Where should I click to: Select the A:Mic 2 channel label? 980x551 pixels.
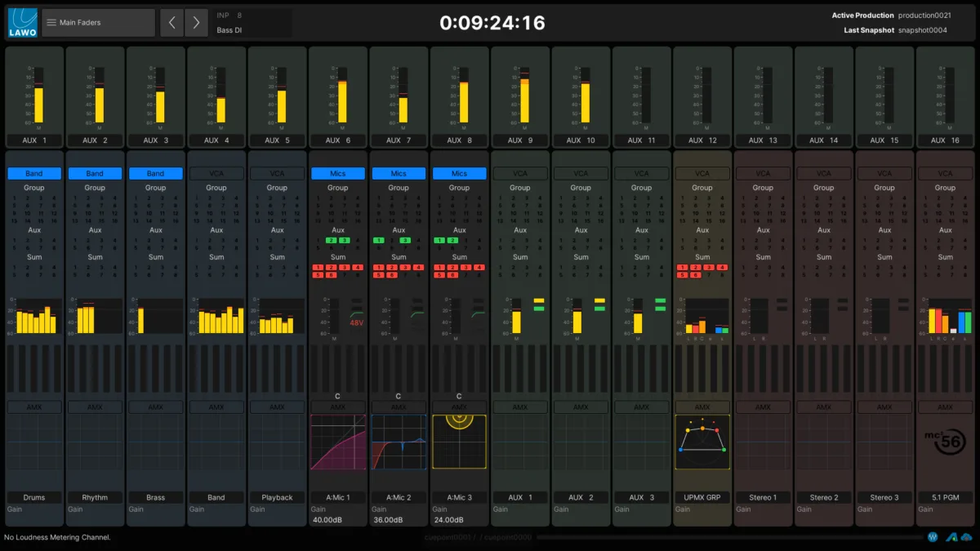399,497
